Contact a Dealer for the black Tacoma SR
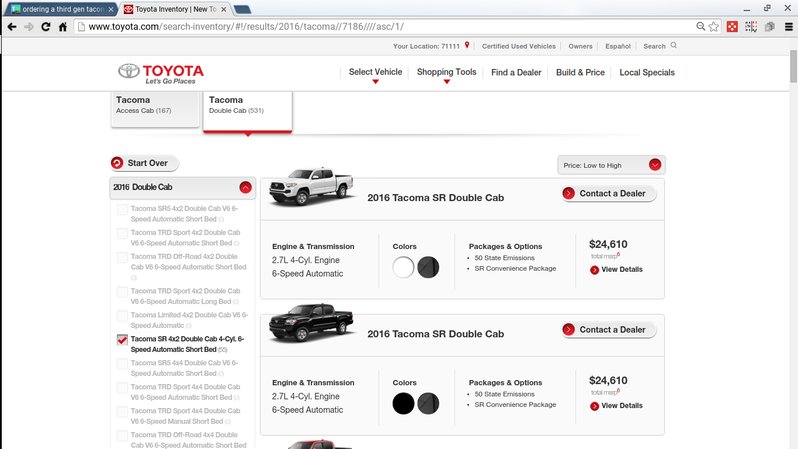 pos(609,329)
